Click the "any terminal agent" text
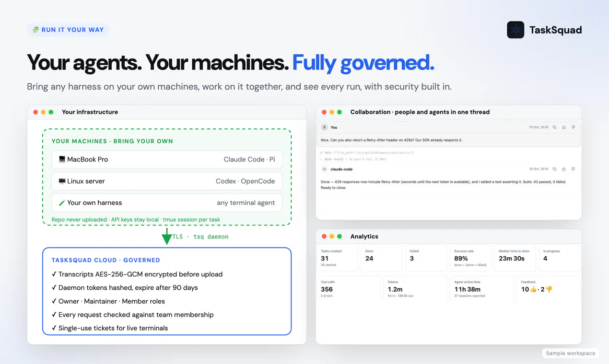 246,203
